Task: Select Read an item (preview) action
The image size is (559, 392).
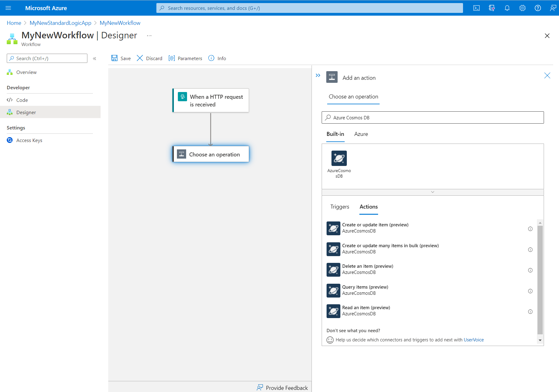Action: click(430, 311)
